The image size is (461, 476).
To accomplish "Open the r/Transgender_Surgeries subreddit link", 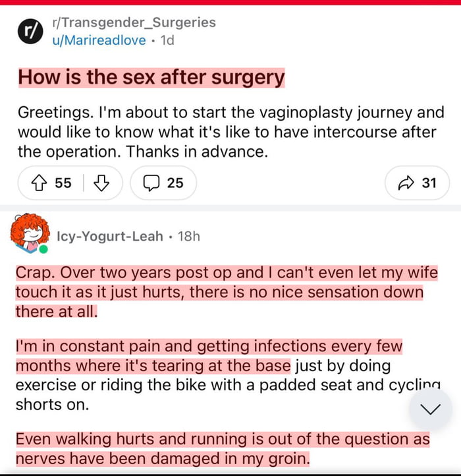I will pos(134,22).
